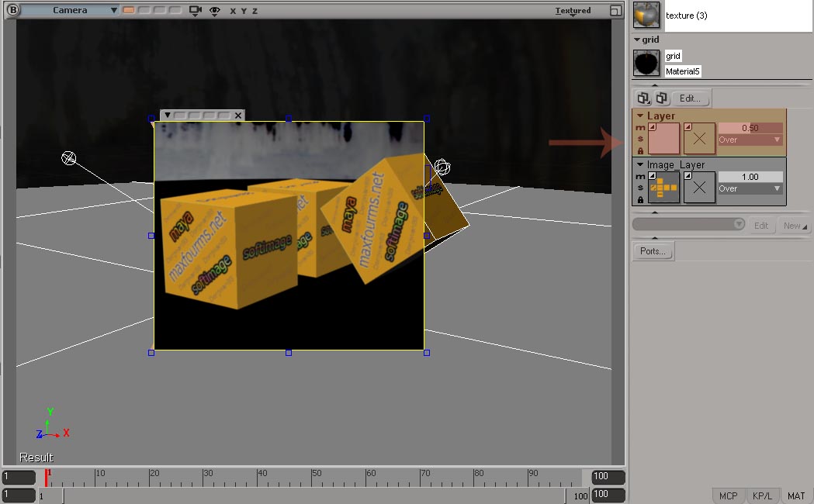Switch to the MCP tab
814x504 pixels.
click(x=728, y=496)
